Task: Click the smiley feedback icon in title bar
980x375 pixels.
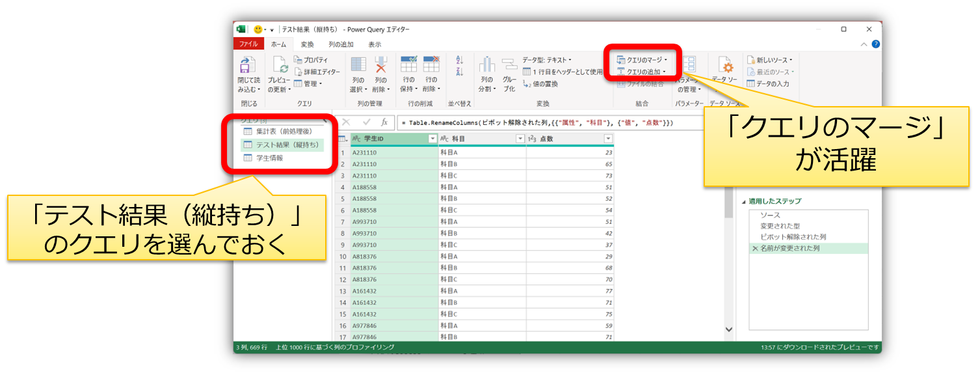Action: [258, 29]
